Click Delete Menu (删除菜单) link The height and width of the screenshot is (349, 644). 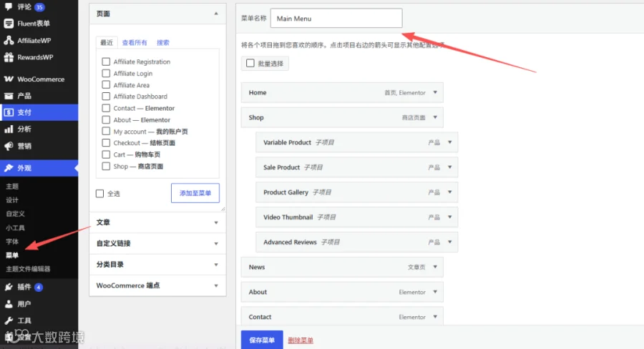301,340
